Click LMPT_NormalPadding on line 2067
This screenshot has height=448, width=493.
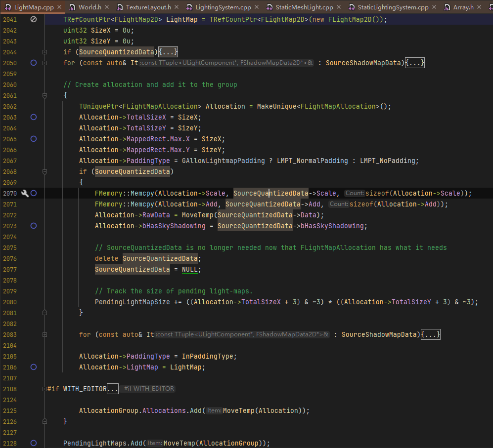click(x=313, y=161)
